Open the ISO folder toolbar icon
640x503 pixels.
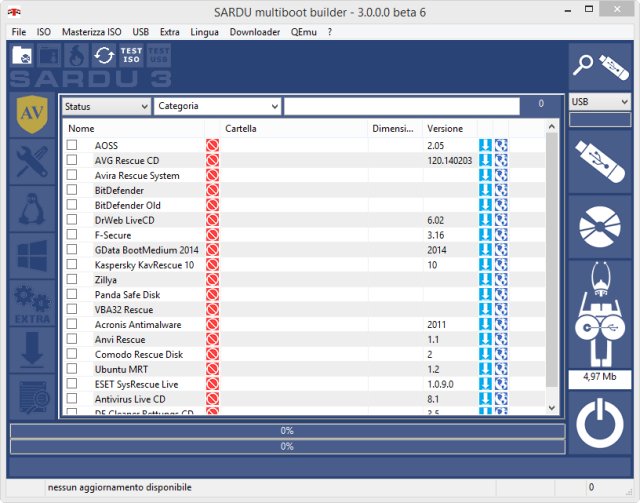[22, 55]
